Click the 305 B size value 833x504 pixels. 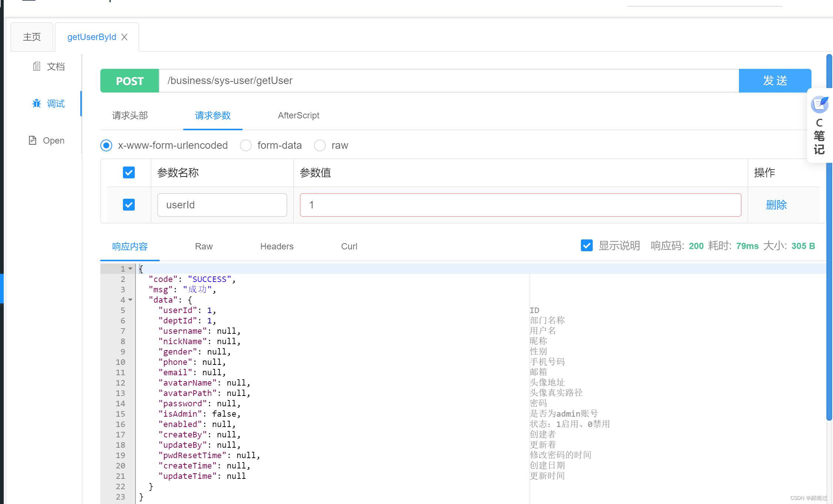[803, 246]
